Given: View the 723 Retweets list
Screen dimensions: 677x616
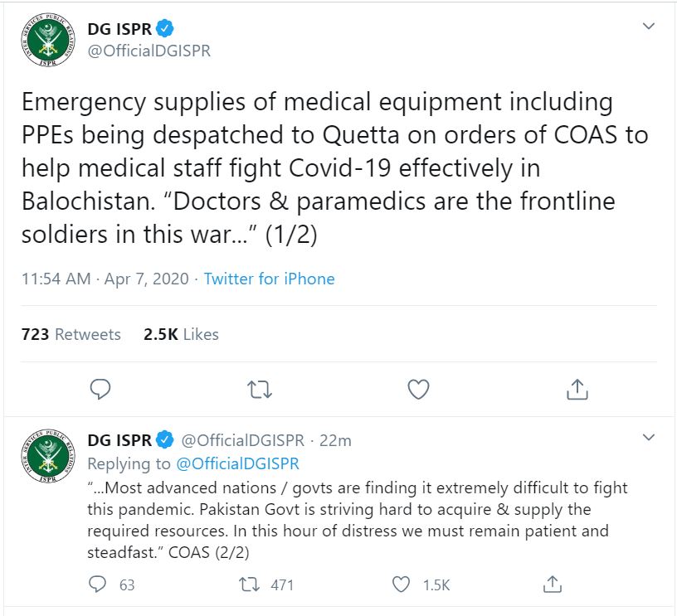Looking at the screenshot, I should point(71,334).
